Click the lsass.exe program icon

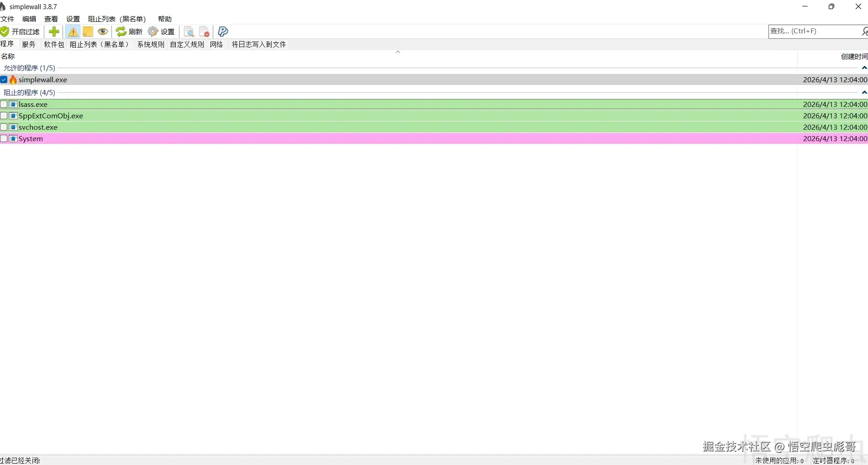pos(13,104)
